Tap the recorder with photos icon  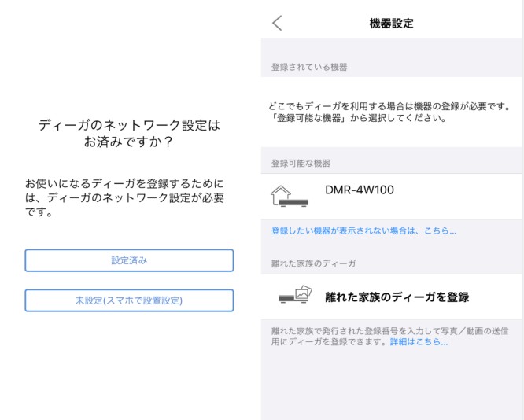click(295, 294)
